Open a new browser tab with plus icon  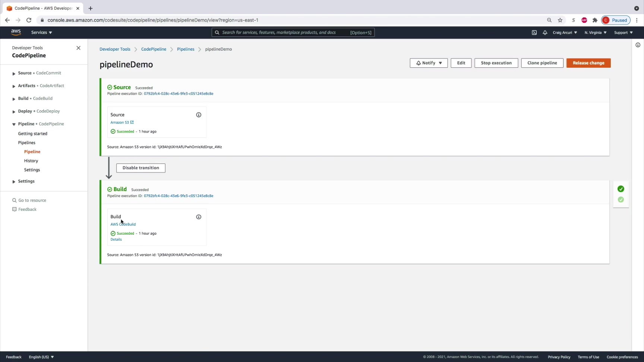pos(91,8)
